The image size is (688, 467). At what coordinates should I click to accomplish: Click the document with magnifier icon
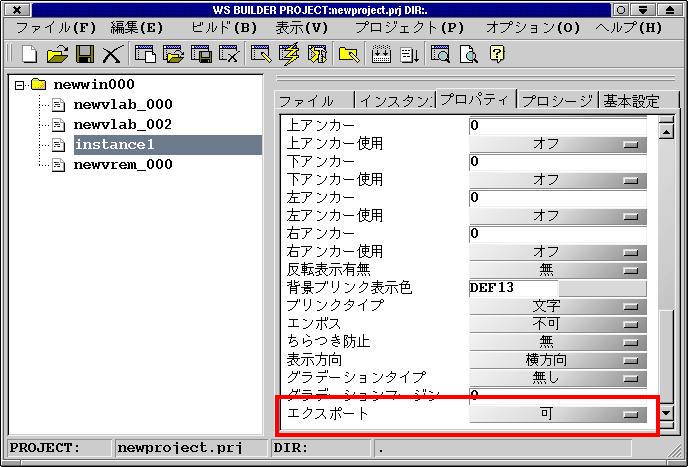[x=469, y=54]
